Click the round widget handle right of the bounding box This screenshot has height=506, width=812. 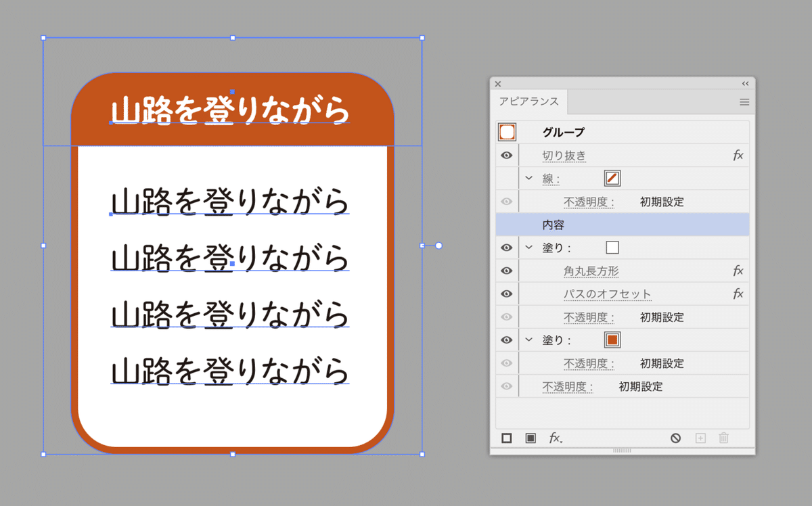438,246
